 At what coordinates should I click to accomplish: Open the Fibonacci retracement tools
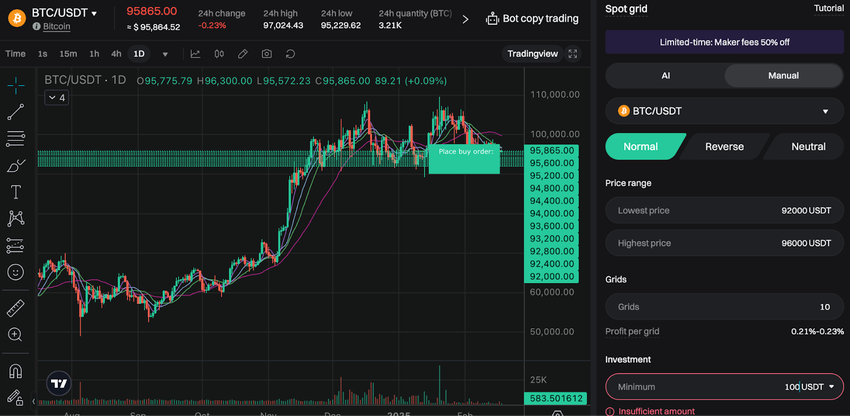16,138
